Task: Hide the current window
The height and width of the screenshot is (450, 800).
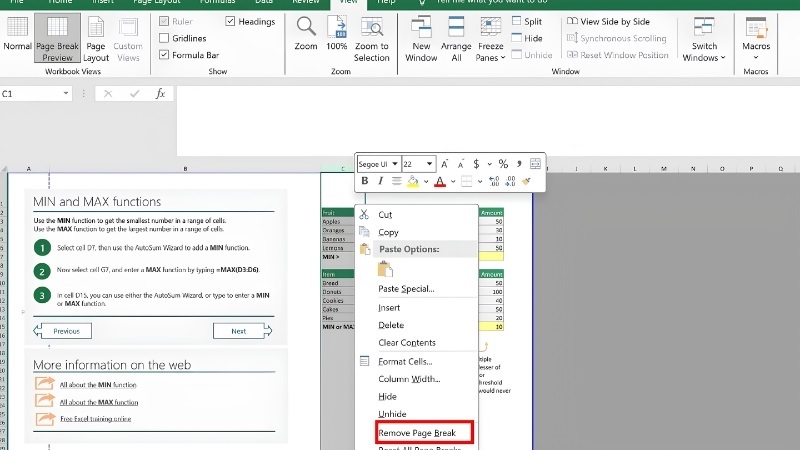Action: [x=527, y=38]
